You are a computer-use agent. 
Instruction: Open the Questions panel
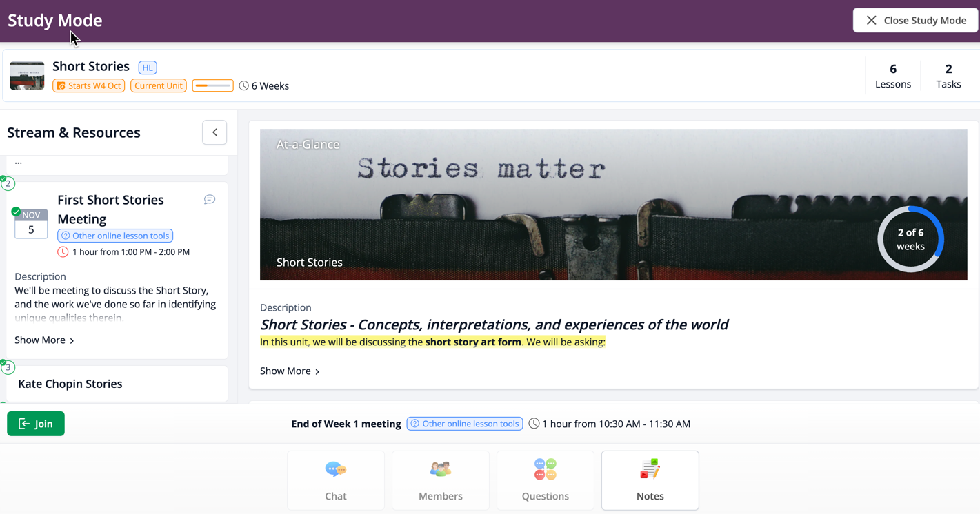click(x=545, y=480)
